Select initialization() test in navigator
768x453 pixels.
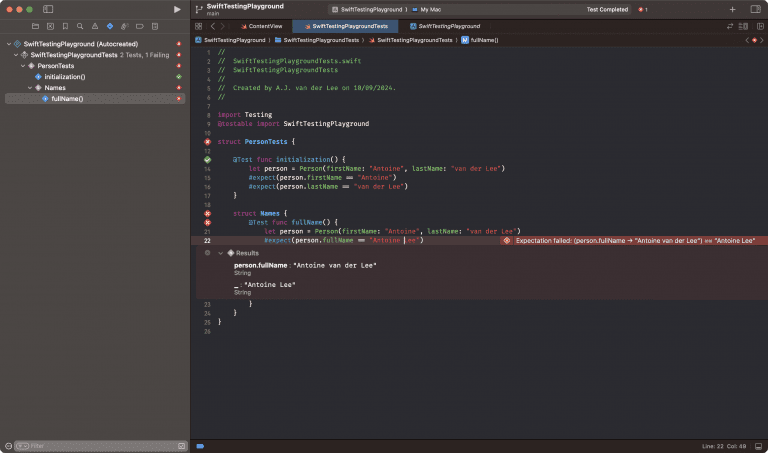point(65,77)
